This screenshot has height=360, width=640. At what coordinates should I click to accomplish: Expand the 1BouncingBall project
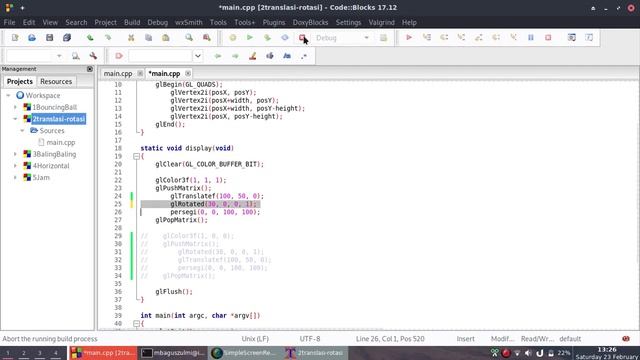click(x=16, y=107)
